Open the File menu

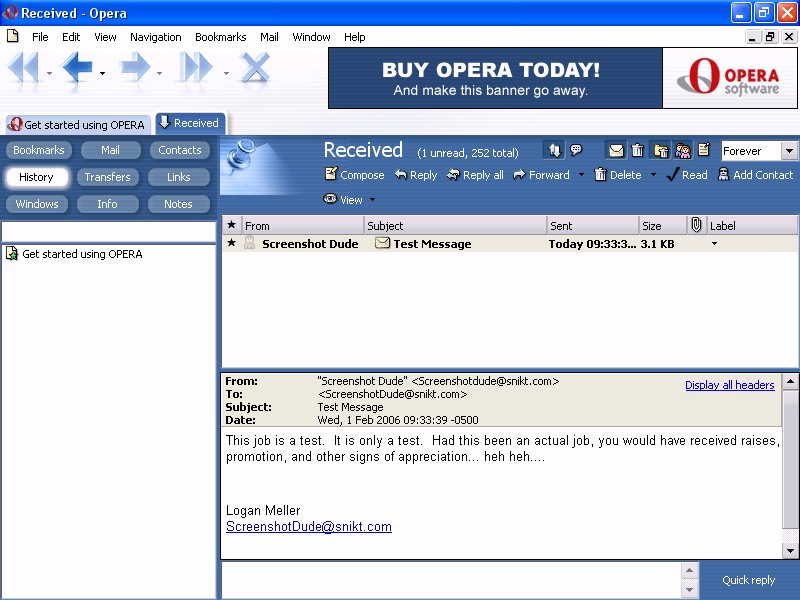pyautogui.click(x=40, y=37)
